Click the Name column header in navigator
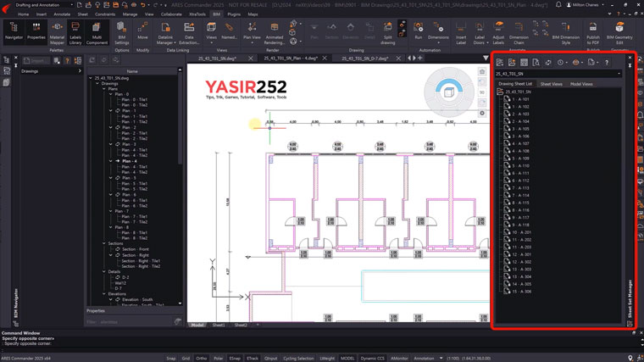The image size is (644, 362). click(x=132, y=71)
